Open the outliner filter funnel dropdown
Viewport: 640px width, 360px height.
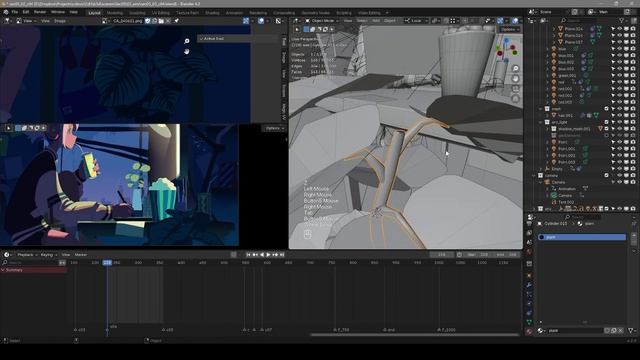click(623, 20)
